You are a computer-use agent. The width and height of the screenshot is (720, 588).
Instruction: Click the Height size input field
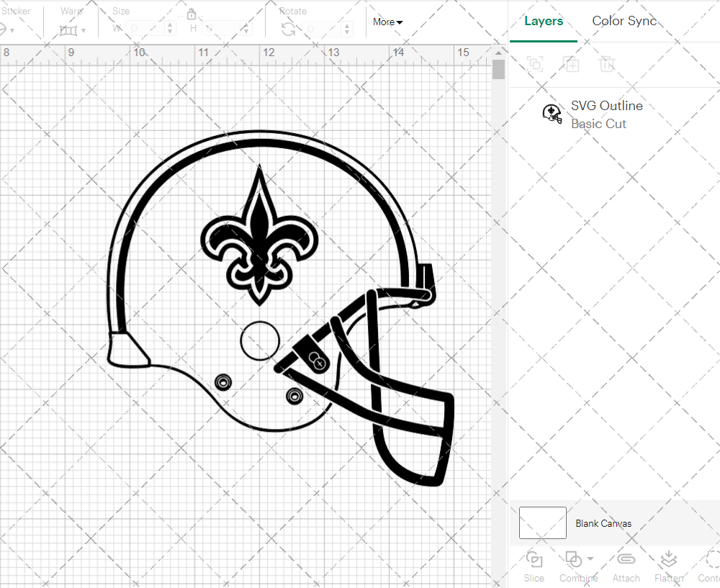tap(221, 29)
